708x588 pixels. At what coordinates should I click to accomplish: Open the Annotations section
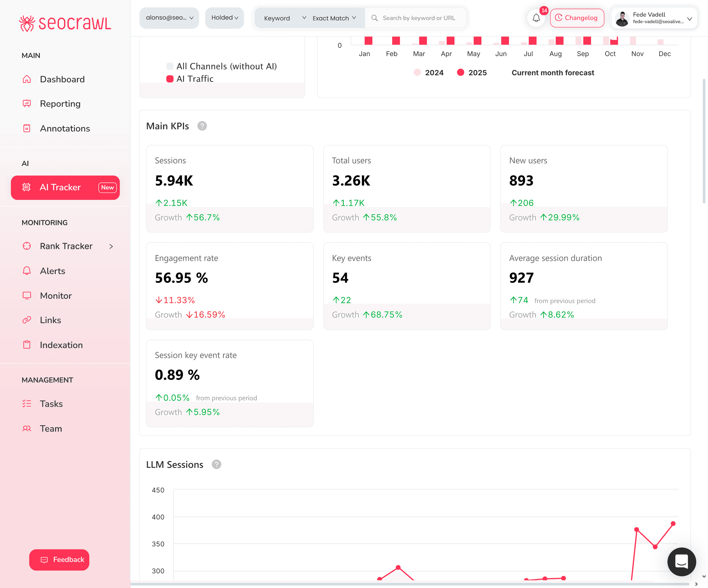coord(65,128)
